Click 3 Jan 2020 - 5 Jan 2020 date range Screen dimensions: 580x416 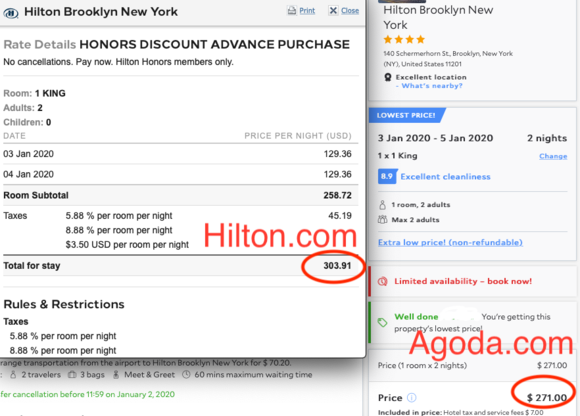[x=435, y=138]
